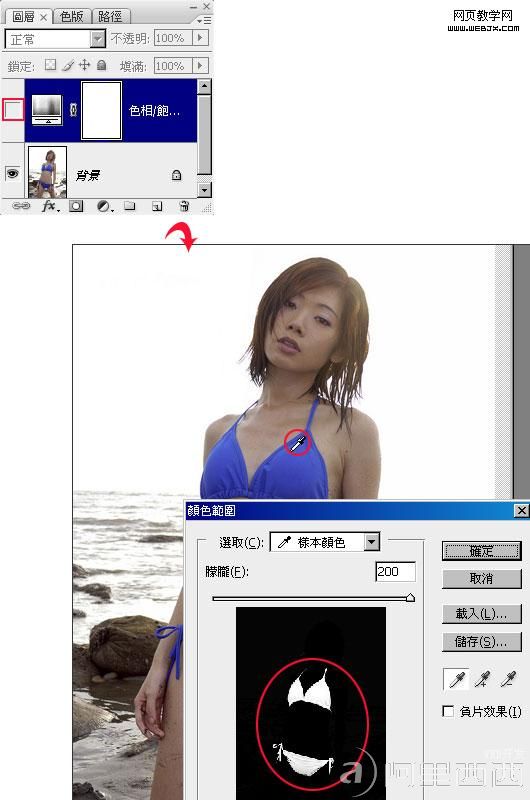Click the 朦朧 fuzziness slider handle

click(x=410, y=598)
